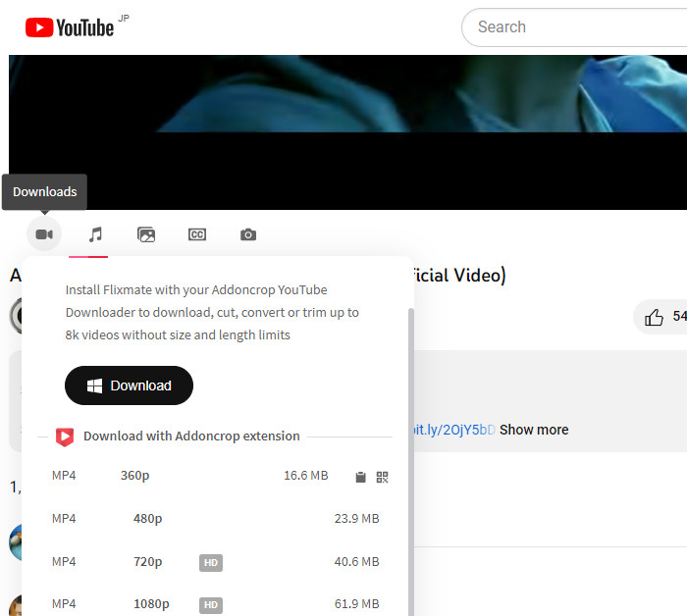This screenshot has height=616, width=687.
Task: Open the CC subtitles download icon
Action: 197,234
